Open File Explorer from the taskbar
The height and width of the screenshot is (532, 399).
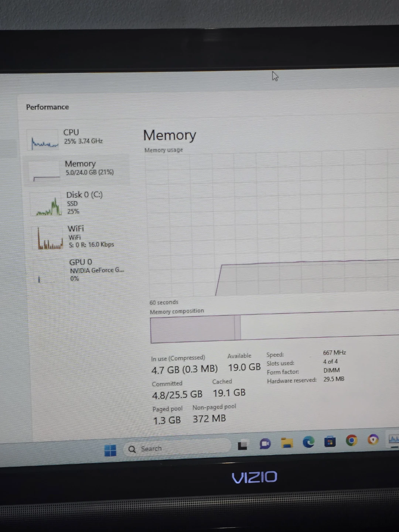pyautogui.click(x=287, y=442)
